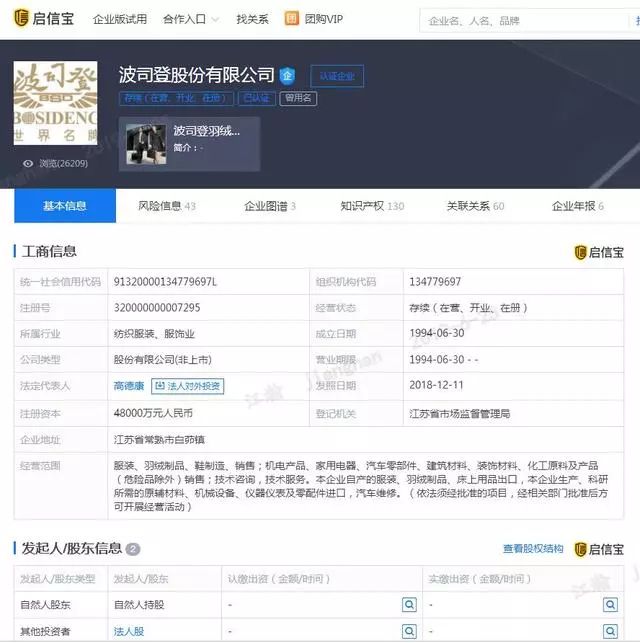640x643 pixels.
Task: Click the 已认证 tag
Action: click(x=257, y=98)
